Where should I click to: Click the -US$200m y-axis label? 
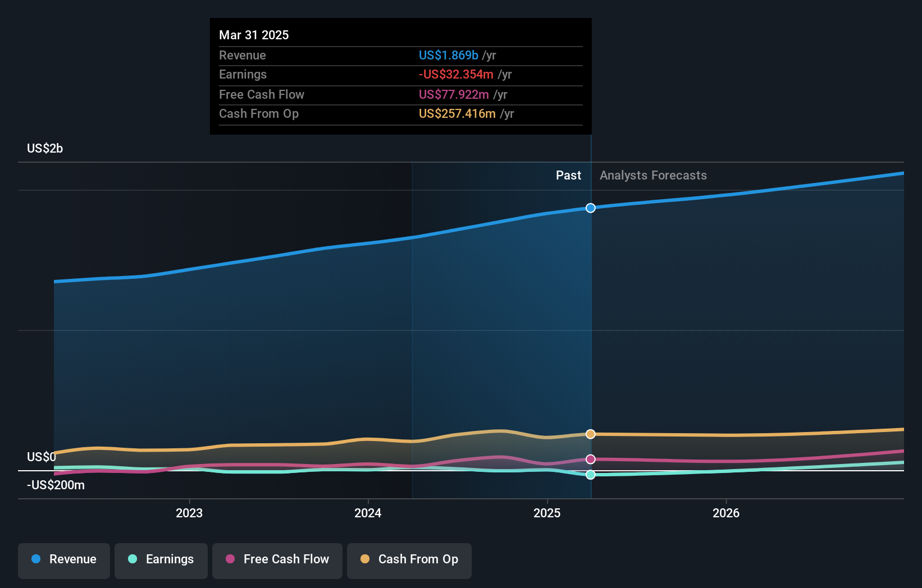click(56, 485)
